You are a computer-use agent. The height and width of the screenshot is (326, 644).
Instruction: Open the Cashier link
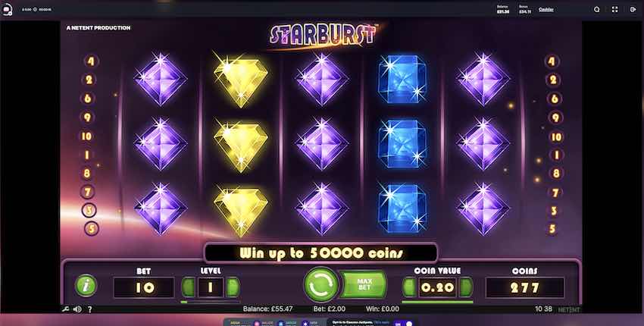point(546,9)
